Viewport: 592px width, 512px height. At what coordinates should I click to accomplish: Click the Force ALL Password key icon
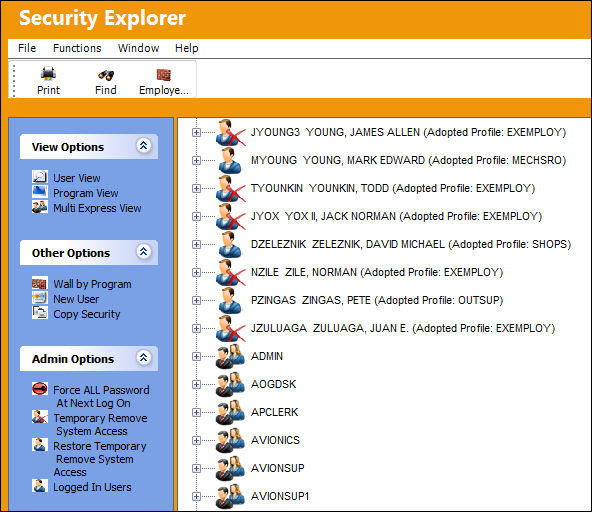pos(40,389)
